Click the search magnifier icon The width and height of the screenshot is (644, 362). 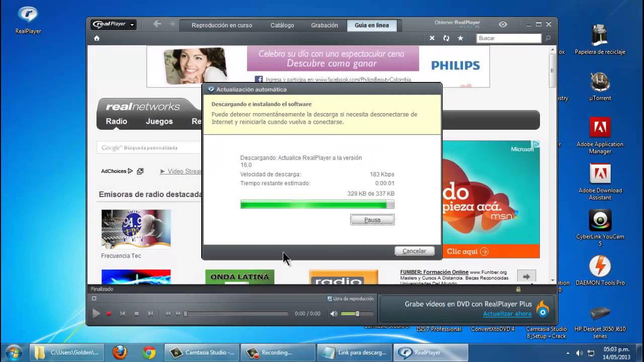pos(548,38)
